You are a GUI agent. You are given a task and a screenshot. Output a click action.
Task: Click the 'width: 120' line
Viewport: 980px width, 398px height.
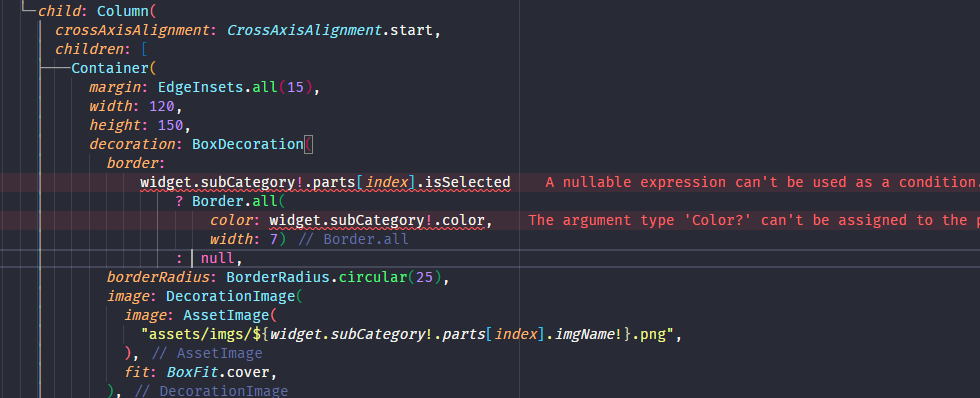click(x=135, y=106)
